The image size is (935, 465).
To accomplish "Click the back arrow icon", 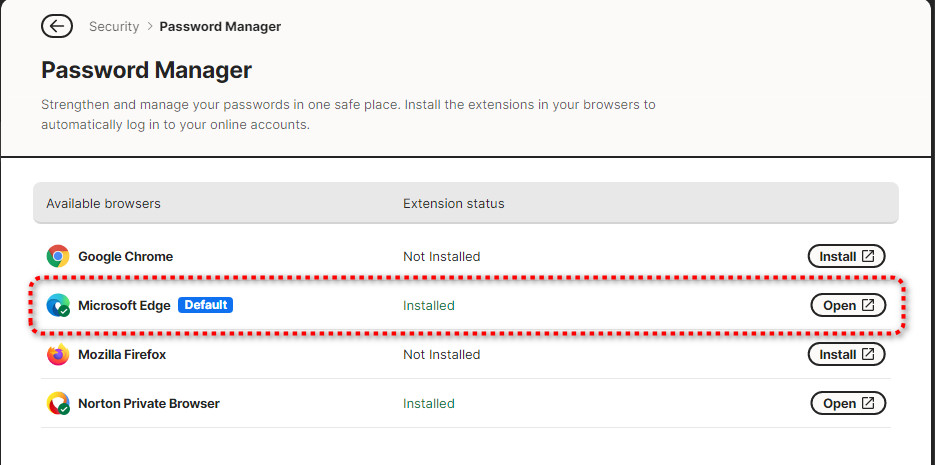I will (57, 26).
